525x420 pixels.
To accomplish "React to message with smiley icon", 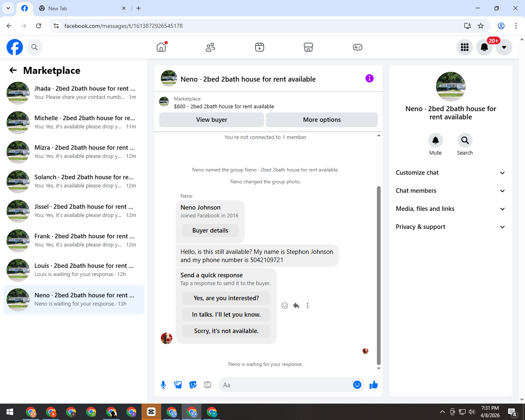I will 285,306.
